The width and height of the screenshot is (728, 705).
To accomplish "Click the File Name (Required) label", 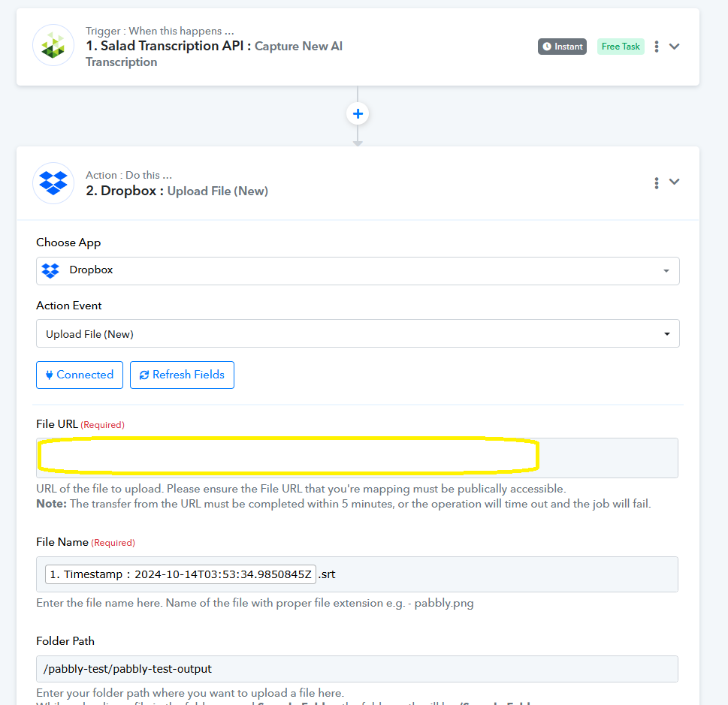I will (x=86, y=542).
